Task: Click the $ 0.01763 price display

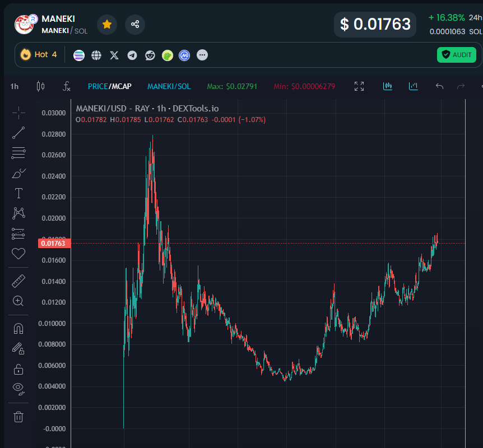Action: [375, 24]
